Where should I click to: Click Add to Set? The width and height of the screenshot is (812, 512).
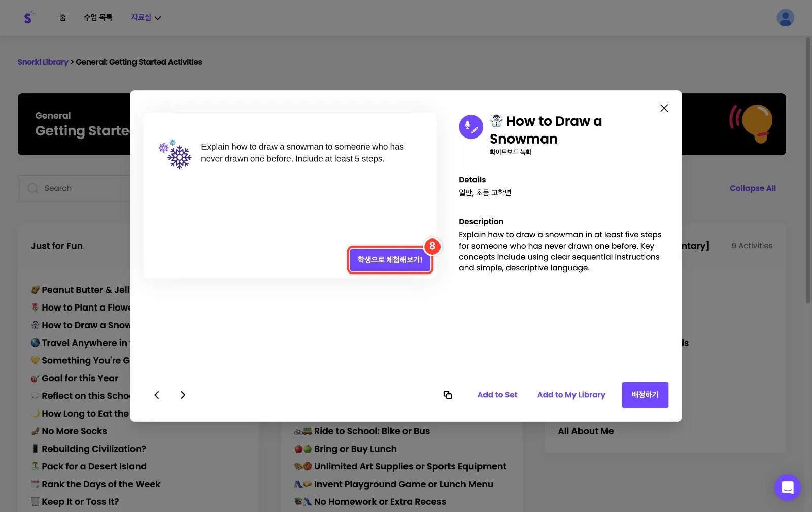click(497, 395)
